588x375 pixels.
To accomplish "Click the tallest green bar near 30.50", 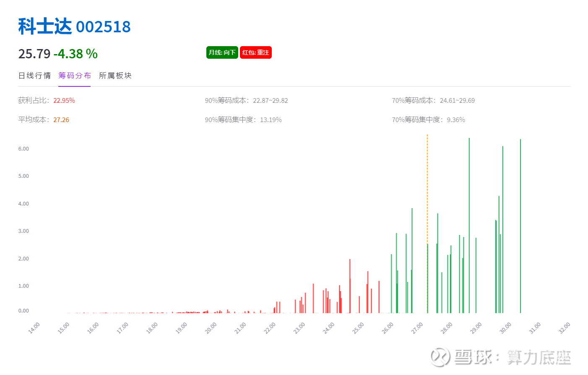I will 520,226.
